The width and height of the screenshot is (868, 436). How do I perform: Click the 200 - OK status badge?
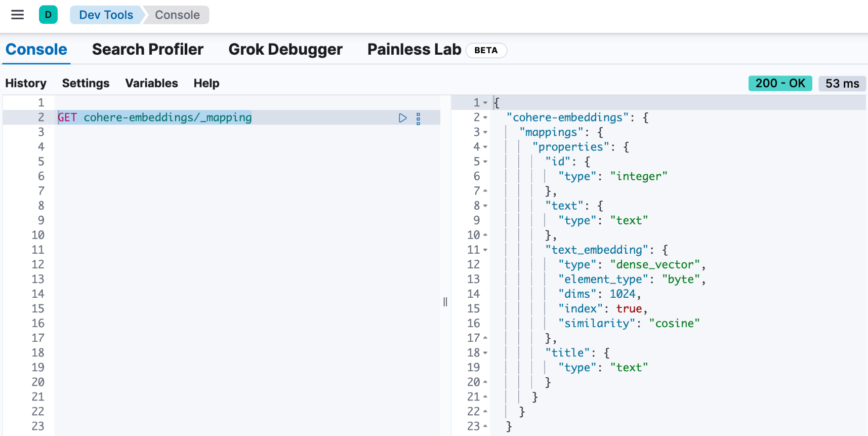(x=780, y=83)
